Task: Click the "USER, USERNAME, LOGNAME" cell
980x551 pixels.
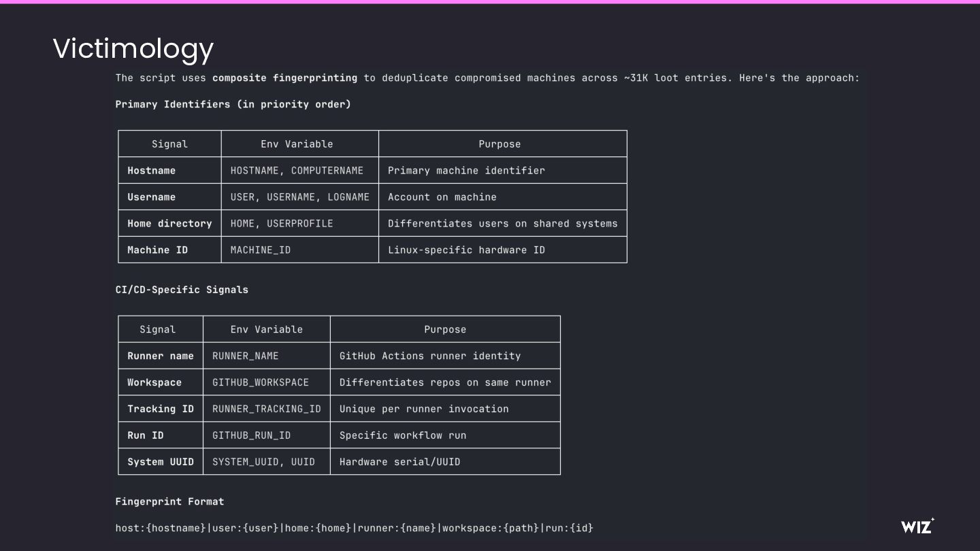Action: [299, 197]
